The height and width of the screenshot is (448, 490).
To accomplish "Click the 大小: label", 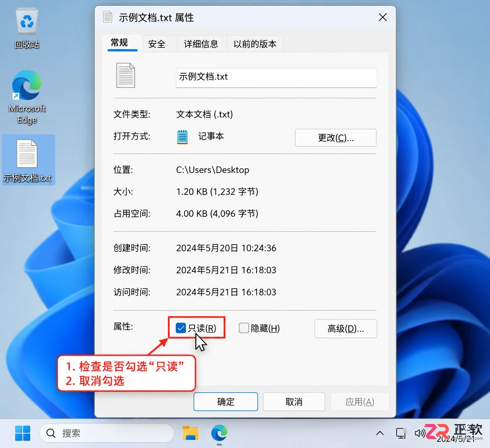I will pos(123,192).
